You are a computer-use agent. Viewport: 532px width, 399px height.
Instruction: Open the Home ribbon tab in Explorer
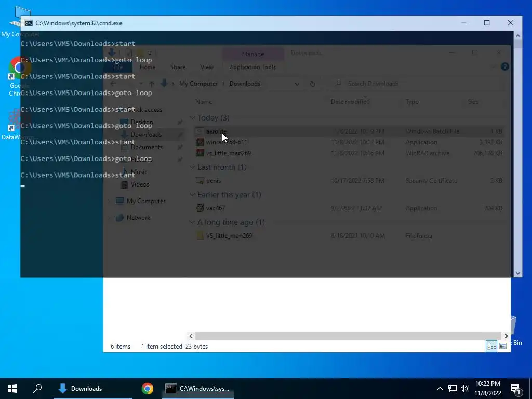pyautogui.click(x=148, y=67)
